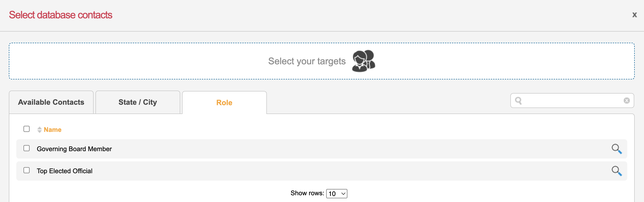This screenshot has height=202, width=644.
Task: Check the Top Elected Official checkbox
Action: tap(27, 170)
